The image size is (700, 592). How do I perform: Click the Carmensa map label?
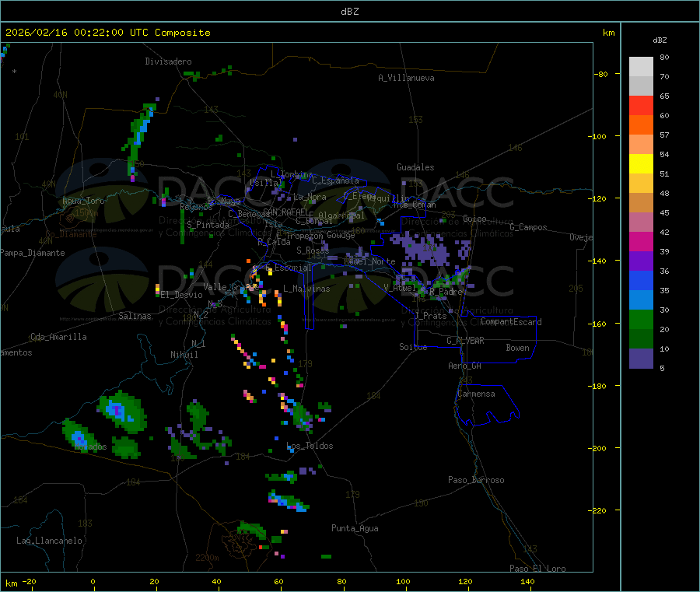pos(476,394)
